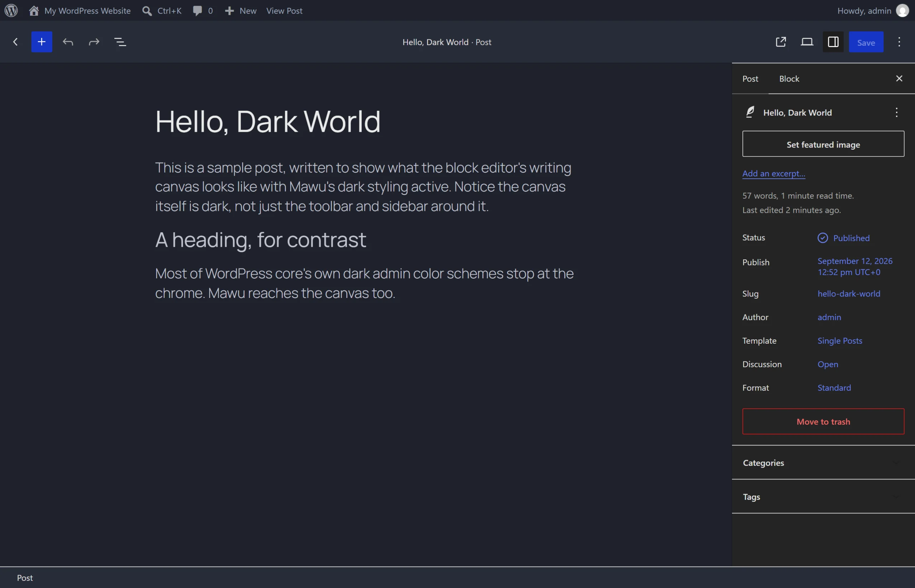Change Discussion setting Open
Image resolution: width=915 pixels, height=588 pixels.
pos(827,364)
